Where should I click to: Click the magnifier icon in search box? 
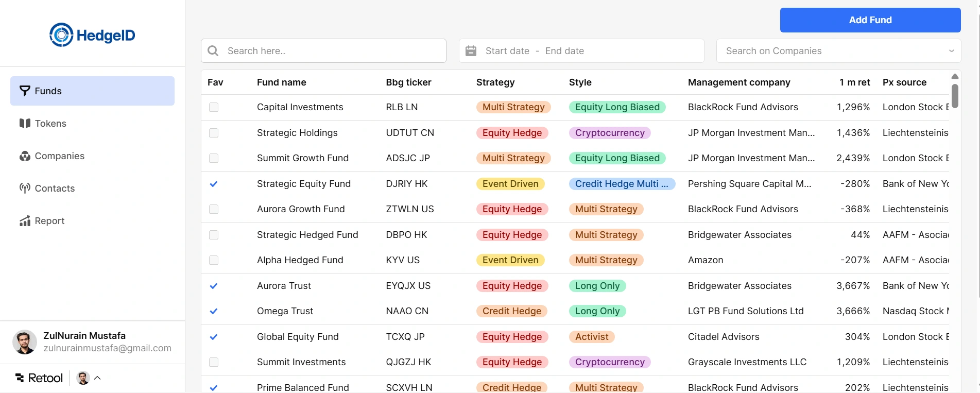click(213, 51)
